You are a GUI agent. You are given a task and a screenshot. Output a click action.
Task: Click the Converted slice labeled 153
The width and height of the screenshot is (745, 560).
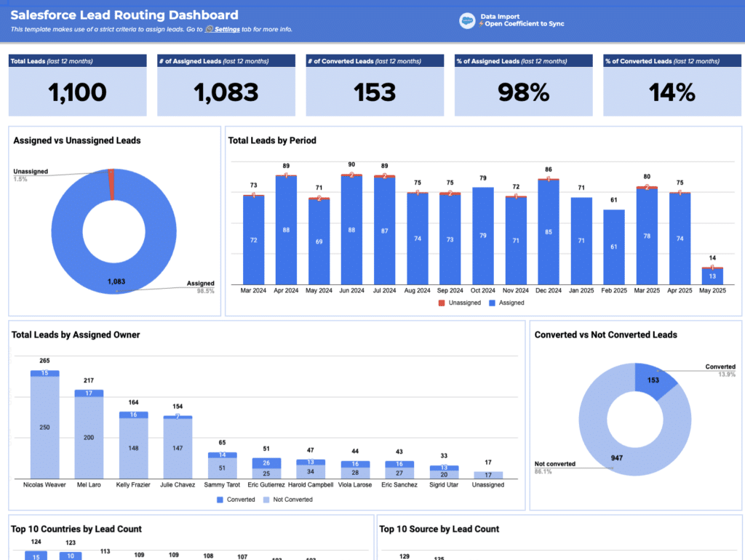653,380
